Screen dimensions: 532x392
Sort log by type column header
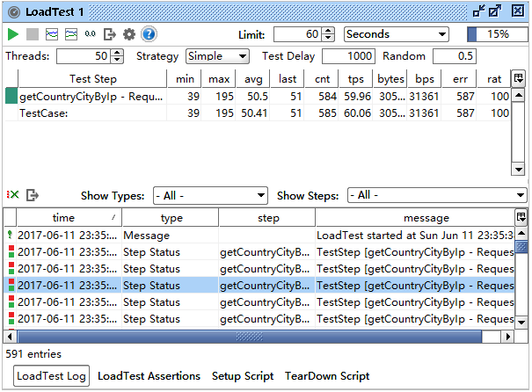tap(171, 217)
